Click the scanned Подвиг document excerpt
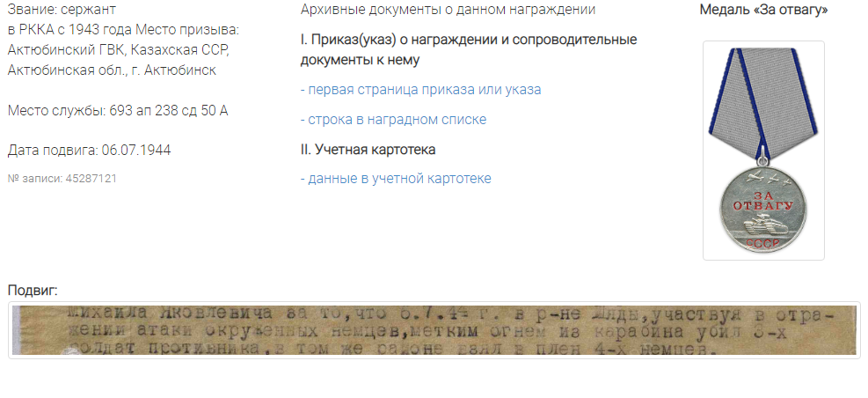868x398 pixels. (x=434, y=330)
